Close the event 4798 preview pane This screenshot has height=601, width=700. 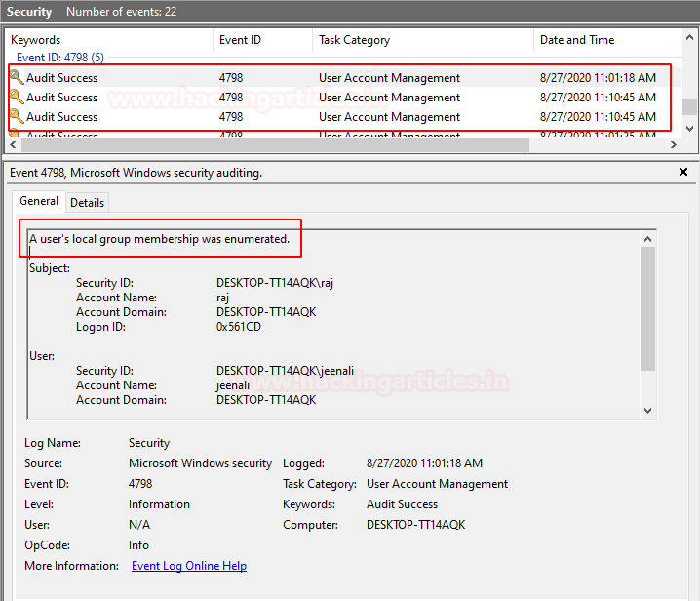click(683, 172)
